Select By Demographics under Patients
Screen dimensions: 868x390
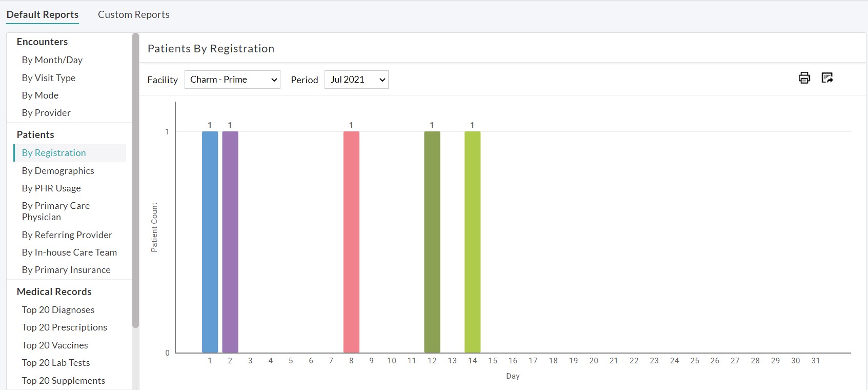pyautogui.click(x=58, y=171)
